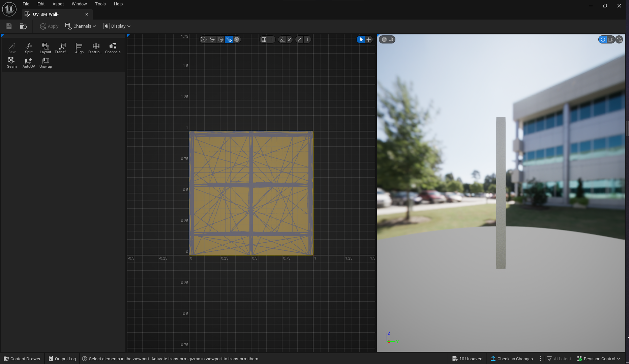Click Browse to asset in Content Browser icon
The height and width of the screenshot is (364, 629).
(x=23, y=26)
